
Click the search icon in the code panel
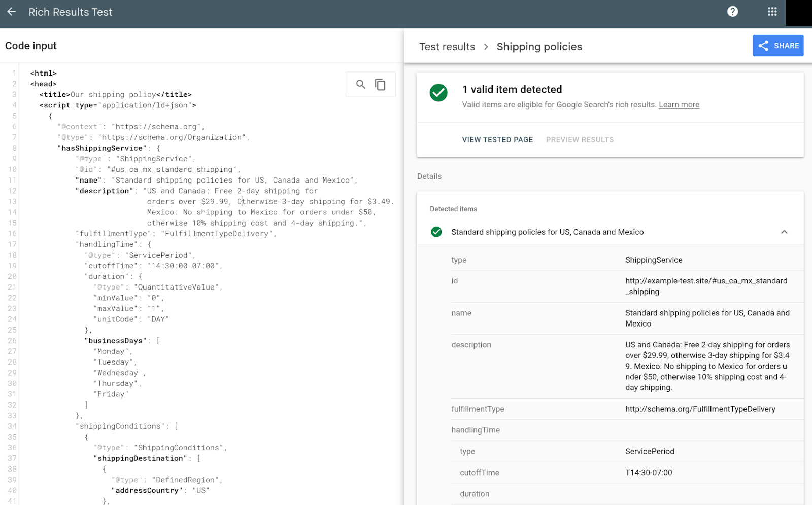pyautogui.click(x=361, y=84)
